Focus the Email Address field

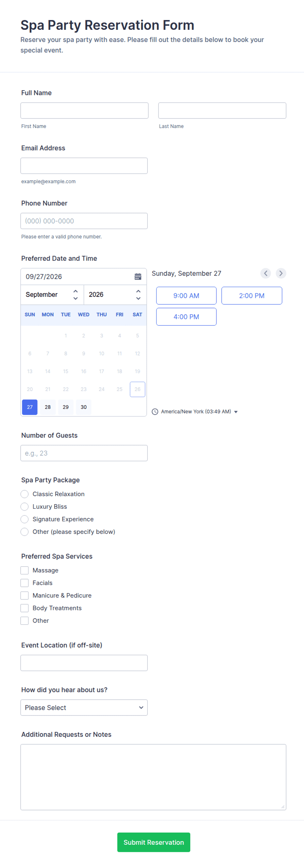point(84,166)
